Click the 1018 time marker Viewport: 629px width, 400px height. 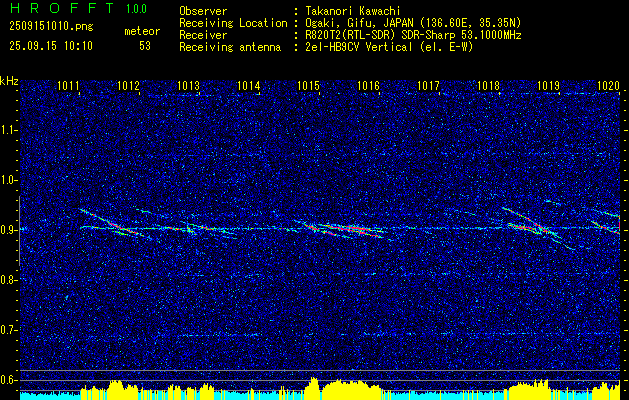click(x=489, y=85)
